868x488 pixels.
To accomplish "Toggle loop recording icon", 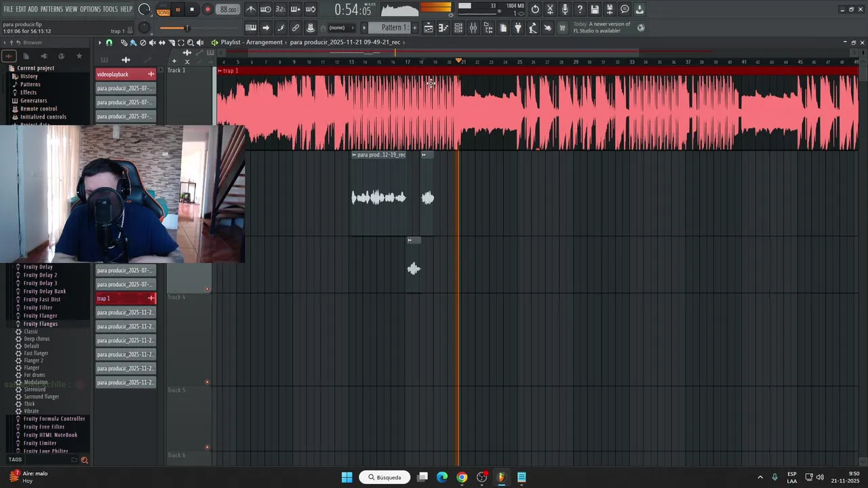I will pyautogui.click(x=311, y=9).
